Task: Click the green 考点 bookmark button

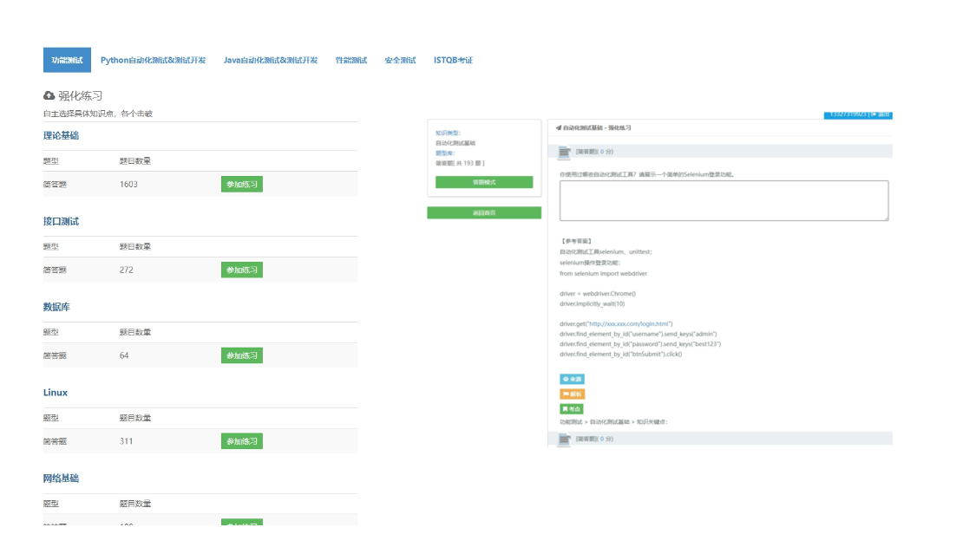Action: click(x=572, y=408)
